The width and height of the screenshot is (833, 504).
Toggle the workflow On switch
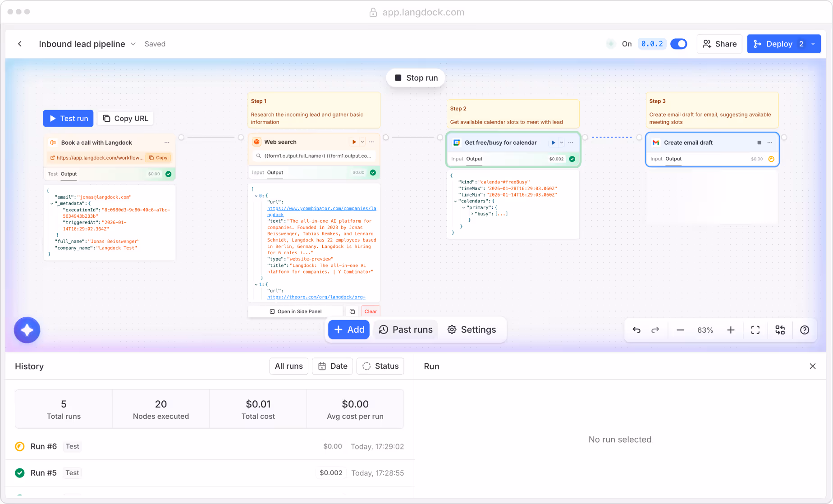(678, 44)
